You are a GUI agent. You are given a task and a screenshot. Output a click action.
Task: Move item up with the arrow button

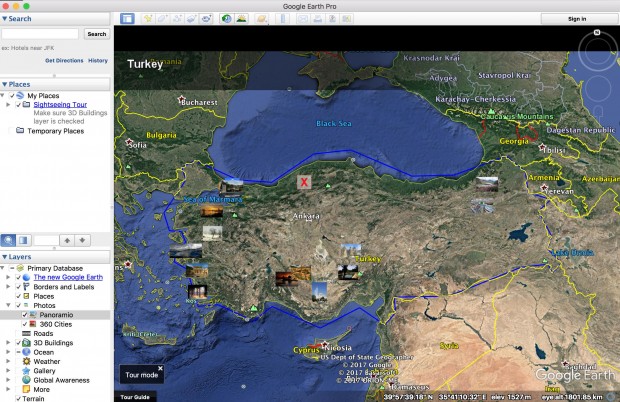click(x=67, y=240)
